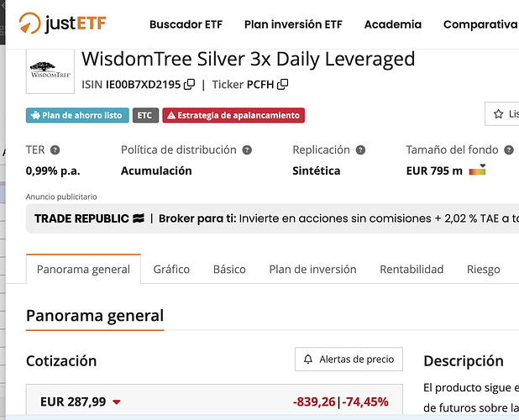Switch to the Riesgo tab
Screen dimensions: 519x420
483,270
